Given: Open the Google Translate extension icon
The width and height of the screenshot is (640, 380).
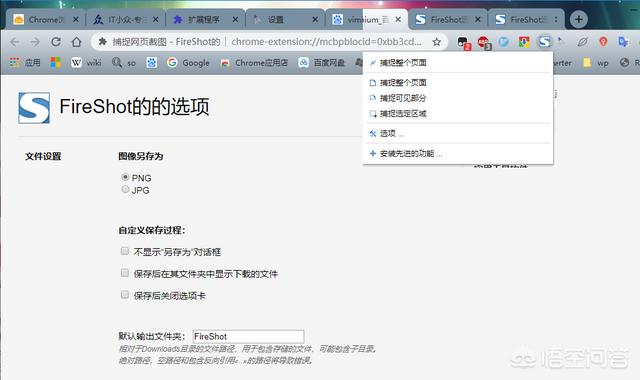Looking at the screenshot, I should (x=623, y=42).
